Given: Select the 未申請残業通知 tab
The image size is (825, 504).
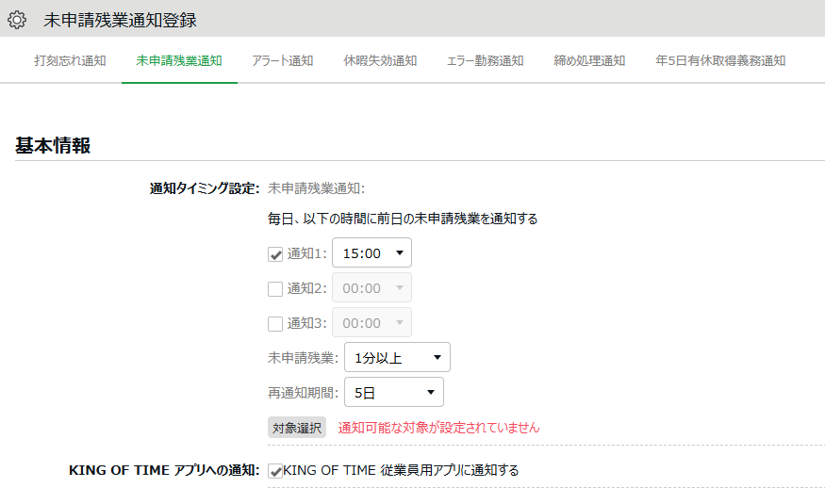Looking at the screenshot, I should click(x=179, y=61).
